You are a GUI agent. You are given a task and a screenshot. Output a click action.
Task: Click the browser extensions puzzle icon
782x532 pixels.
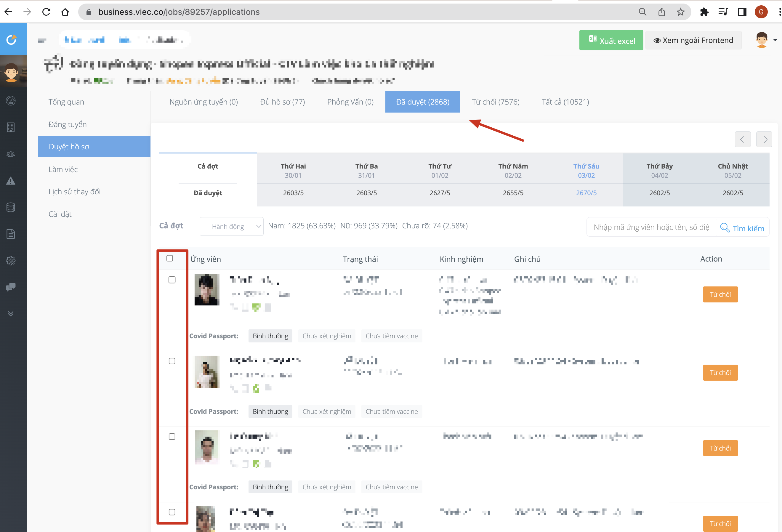coord(704,12)
